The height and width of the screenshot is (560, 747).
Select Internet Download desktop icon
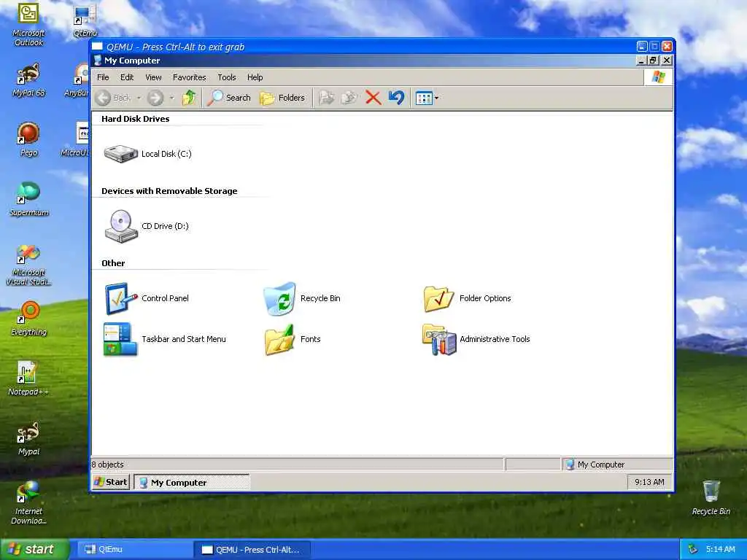coord(28,504)
